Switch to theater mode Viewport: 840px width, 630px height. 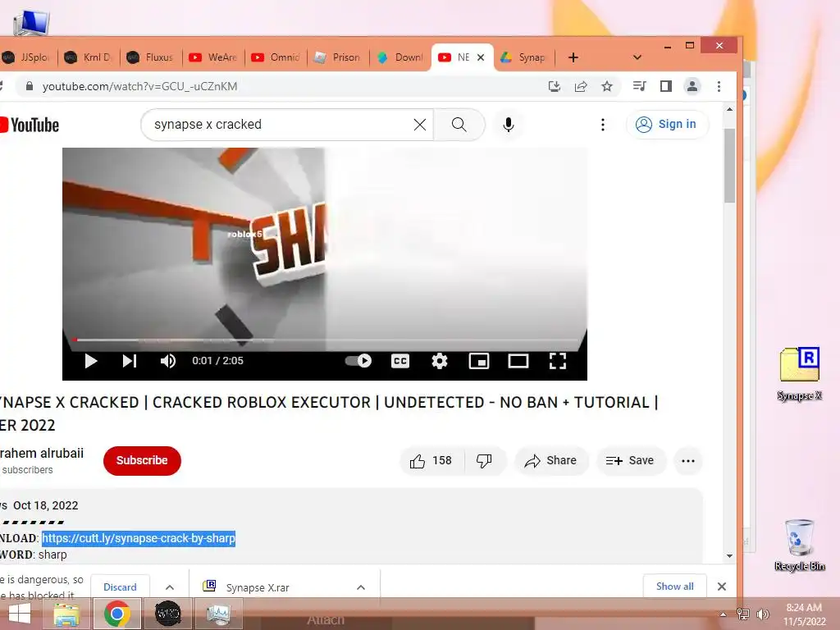point(518,361)
